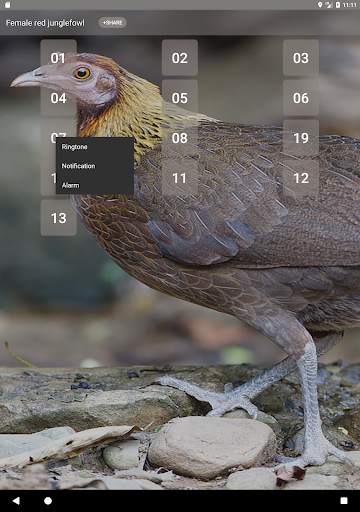Play sound button 11
Screen dimensions: 360x512
click(180, 178)
